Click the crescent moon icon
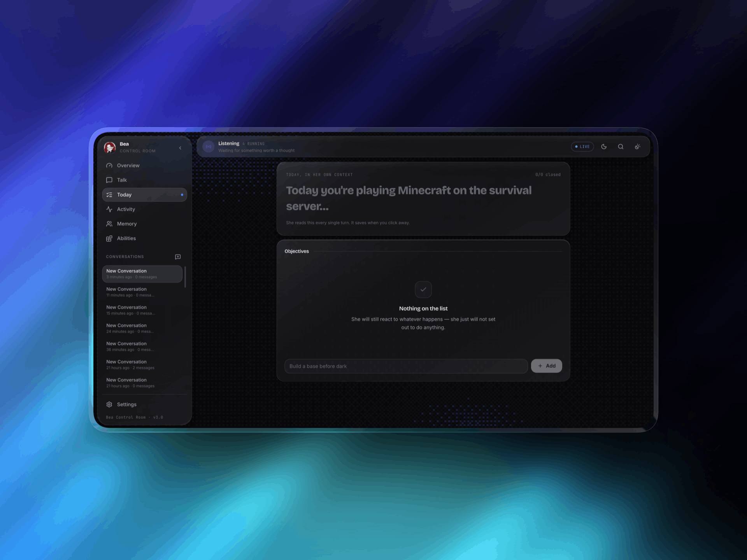747x560 pixels. (604, 147)
